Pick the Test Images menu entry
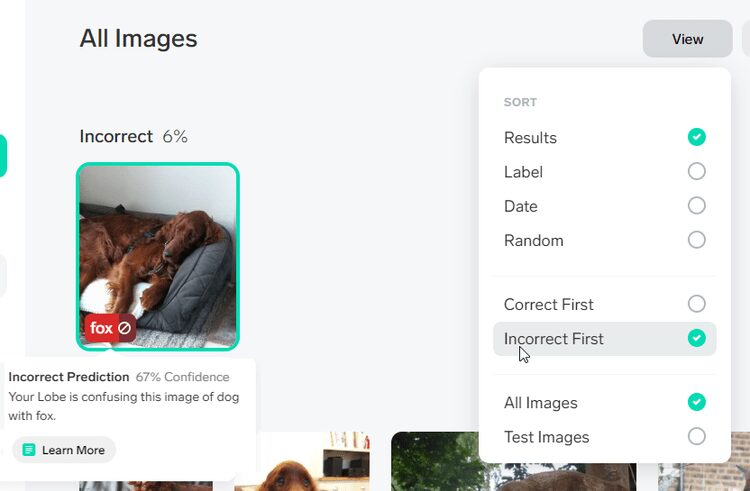Viewport: 750px width, 491px height. point(547,437)
